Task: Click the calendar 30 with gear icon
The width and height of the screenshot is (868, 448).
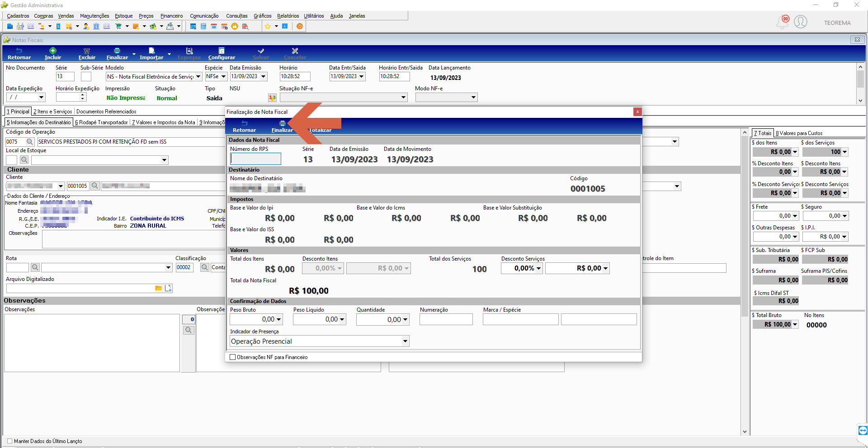Action: (224, 26)
